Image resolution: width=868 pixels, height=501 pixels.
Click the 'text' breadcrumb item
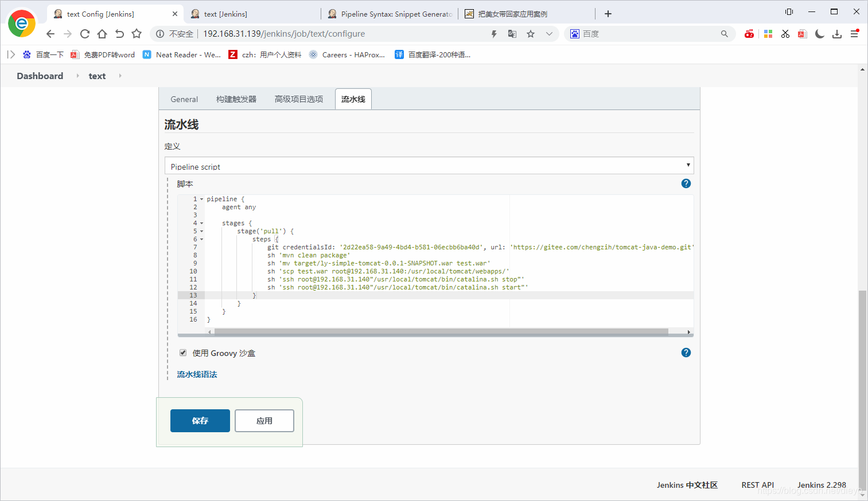point(97,76)
